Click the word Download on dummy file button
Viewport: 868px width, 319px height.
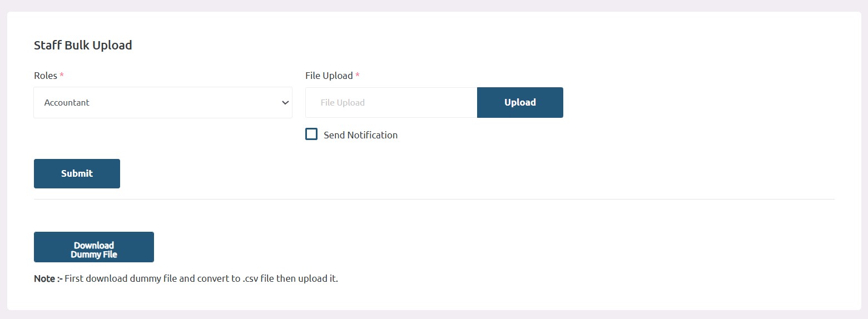(94, 245)
